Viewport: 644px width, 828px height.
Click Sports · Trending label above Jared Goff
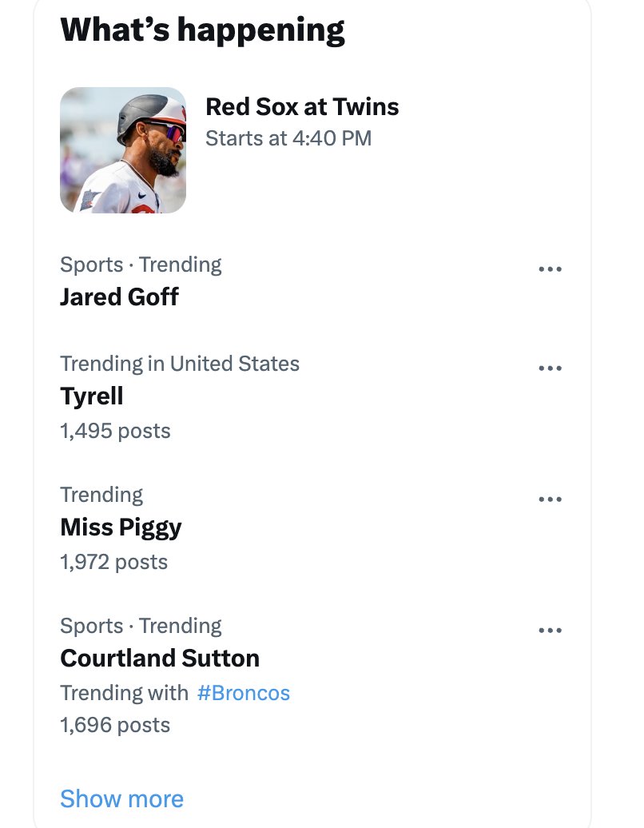pos(141,265)
